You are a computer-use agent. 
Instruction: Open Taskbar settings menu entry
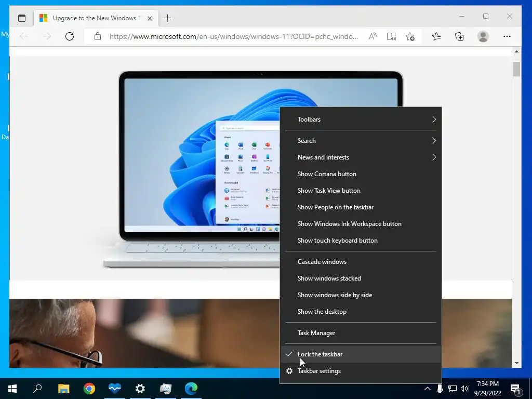point(361,371)
